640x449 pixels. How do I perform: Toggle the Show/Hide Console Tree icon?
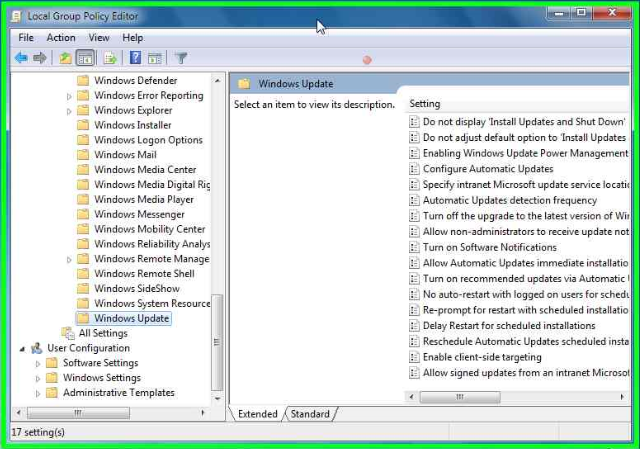coord(85,58)
